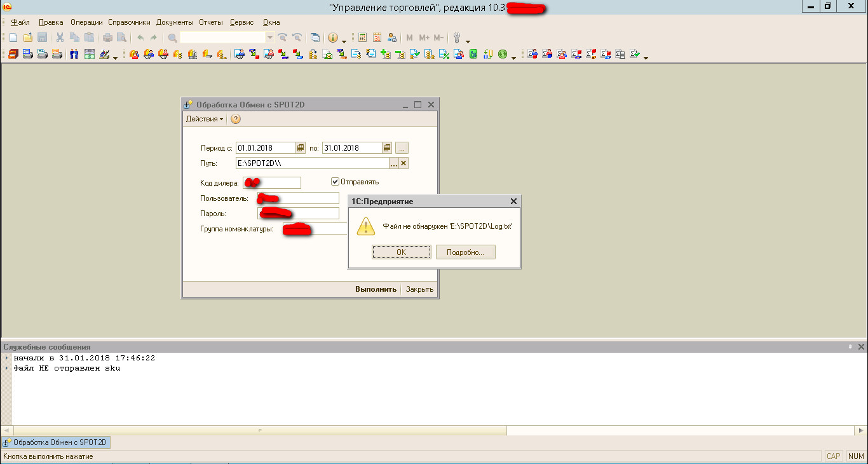Close the Служебные сообщения panel
Image resolution: width=868 pixels, height=464 pixels.
861,347
